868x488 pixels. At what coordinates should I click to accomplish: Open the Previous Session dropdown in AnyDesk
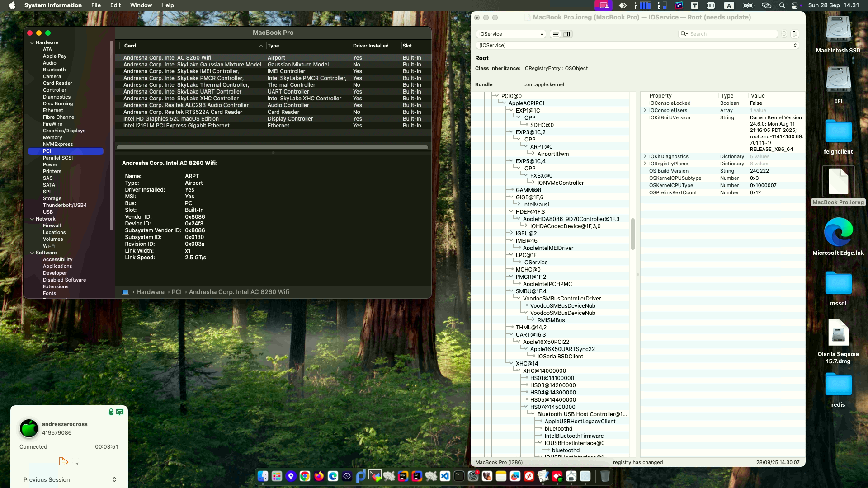[x=70, y=479]
